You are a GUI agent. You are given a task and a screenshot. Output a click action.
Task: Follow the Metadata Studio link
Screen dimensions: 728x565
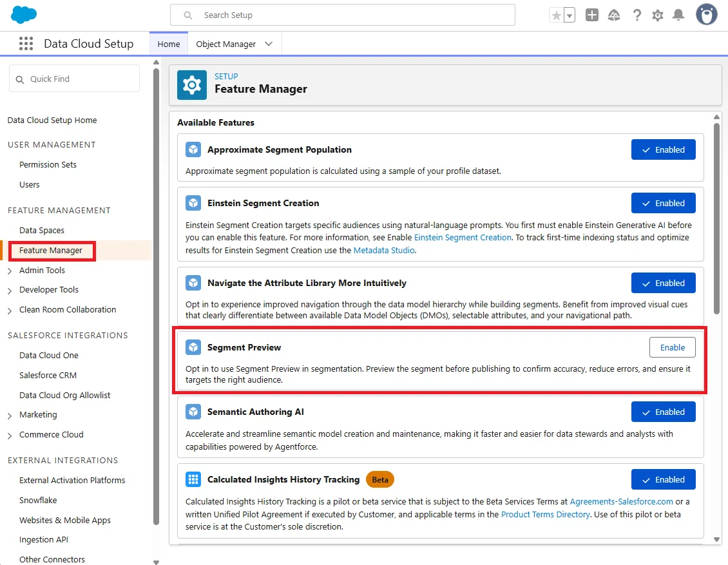384,250
